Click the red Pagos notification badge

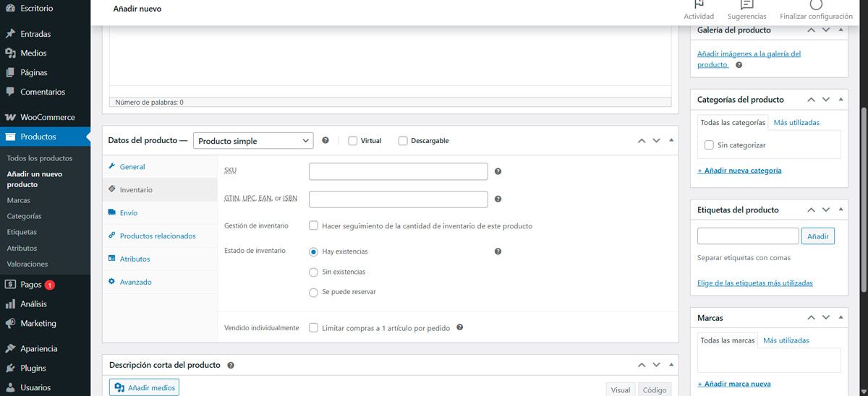pos(50,285)
